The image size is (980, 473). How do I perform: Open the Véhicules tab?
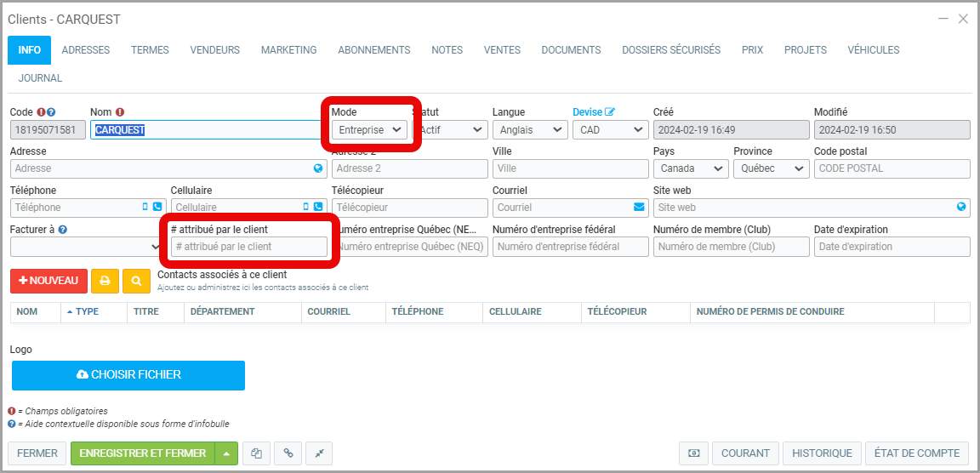coord(873,50)
